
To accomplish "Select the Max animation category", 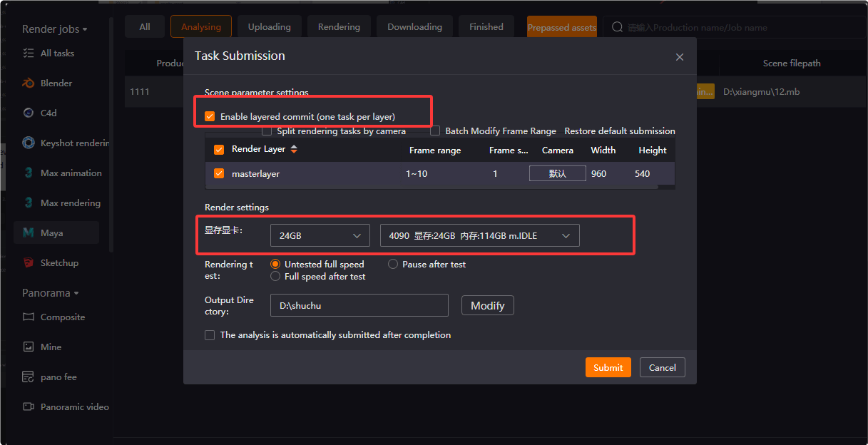I will [x=27, y=173].
